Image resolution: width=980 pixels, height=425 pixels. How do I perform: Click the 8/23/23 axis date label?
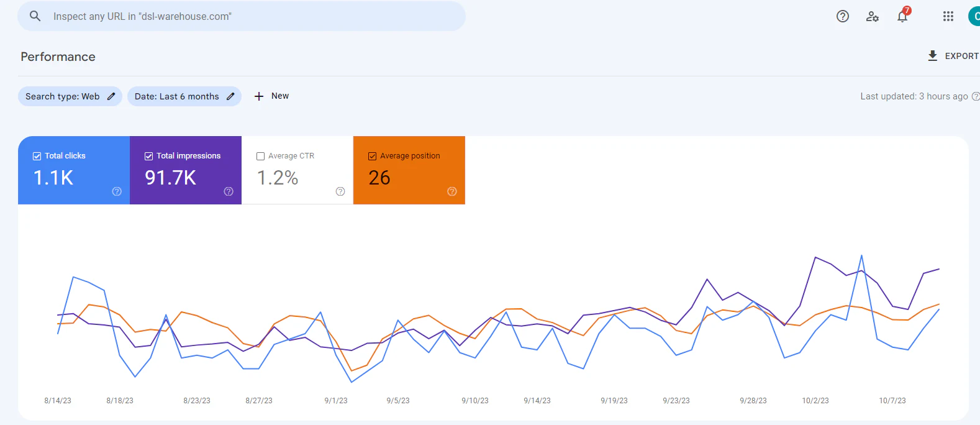197,401
